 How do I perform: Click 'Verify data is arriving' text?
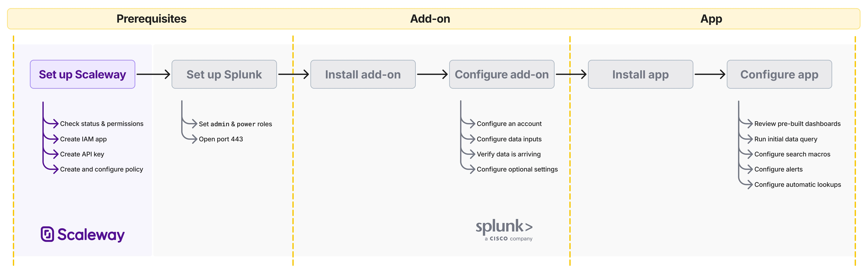tap(508, 154)
